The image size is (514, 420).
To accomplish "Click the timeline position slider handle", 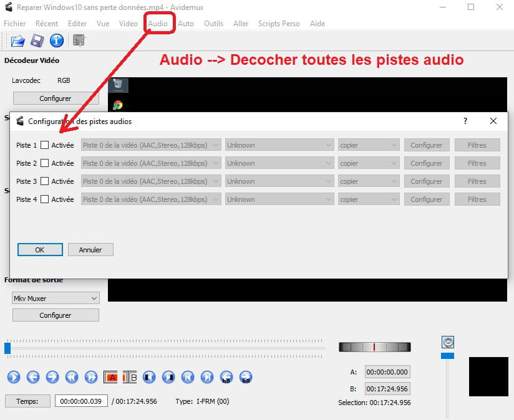I will pyautogui.click(x=7, y=348).
